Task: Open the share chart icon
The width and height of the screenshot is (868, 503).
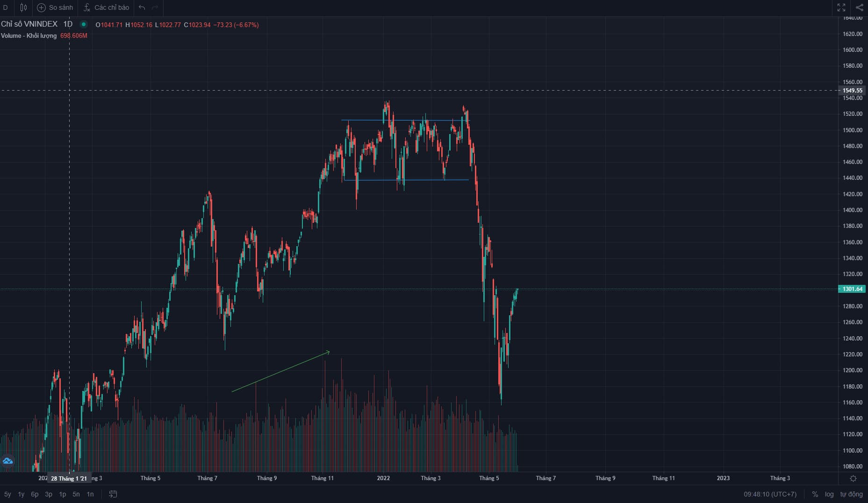Action: 859,7
